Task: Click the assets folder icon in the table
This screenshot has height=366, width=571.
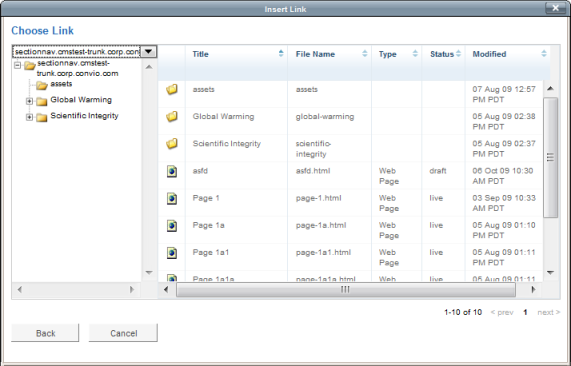Action: click(172, 89)
